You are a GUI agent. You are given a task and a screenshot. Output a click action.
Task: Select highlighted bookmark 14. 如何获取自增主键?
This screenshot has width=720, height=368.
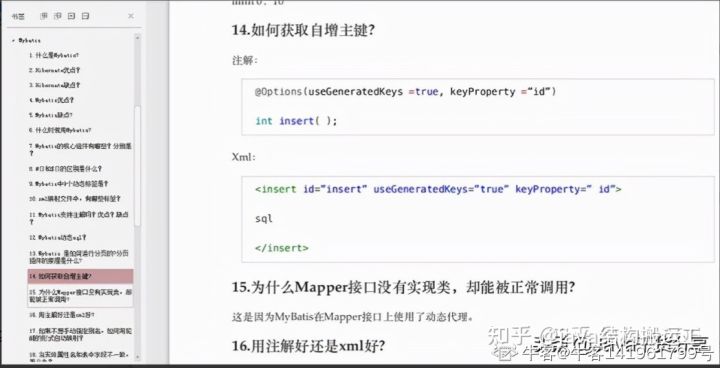80,276
